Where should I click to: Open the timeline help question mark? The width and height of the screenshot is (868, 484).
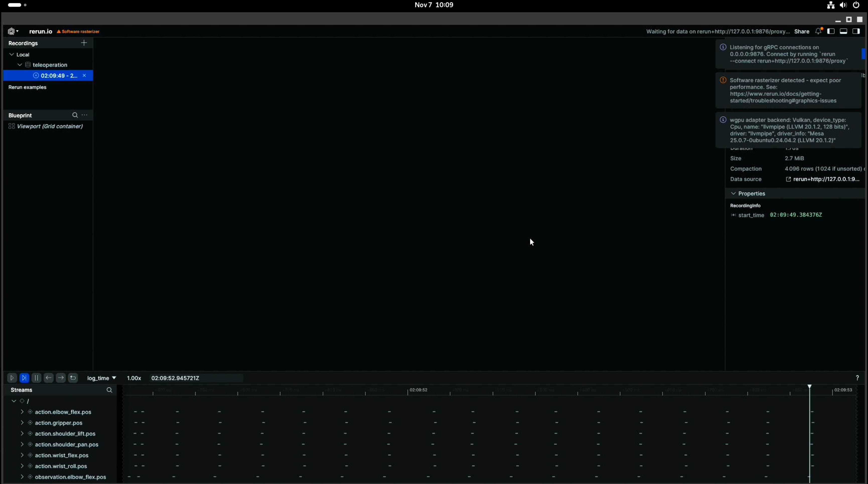tap(857, 378)
